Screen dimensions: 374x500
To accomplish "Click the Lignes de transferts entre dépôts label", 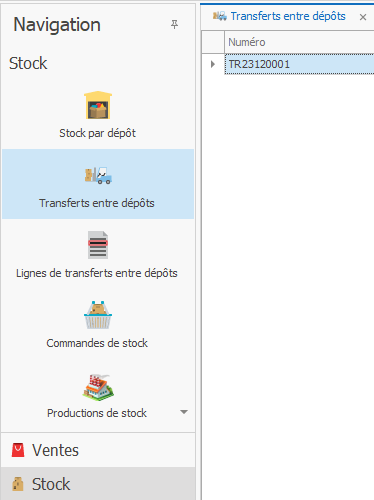I will click(x=97, y=273).
